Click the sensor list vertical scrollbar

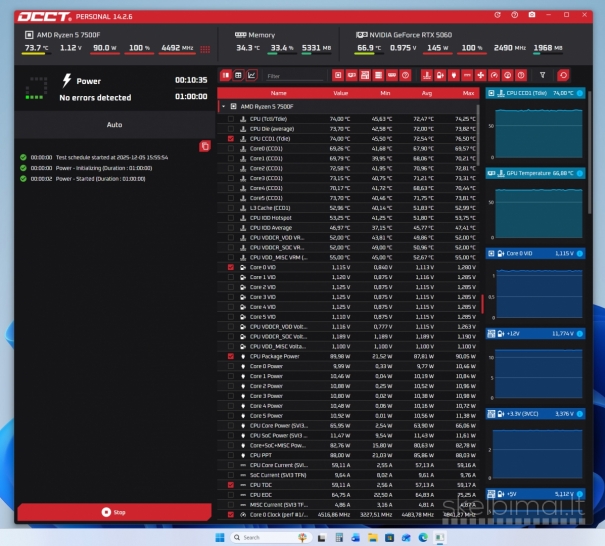click(482, 300)
